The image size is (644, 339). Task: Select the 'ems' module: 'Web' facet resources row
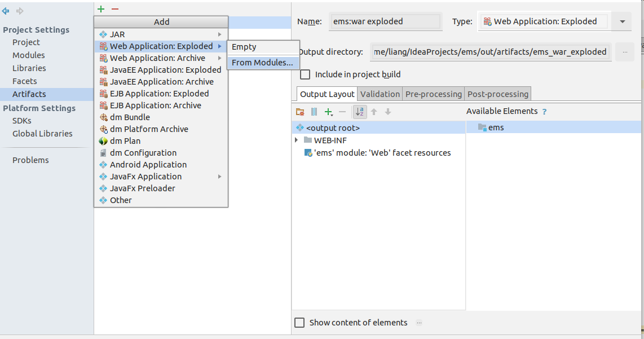(x=379, y=153)
